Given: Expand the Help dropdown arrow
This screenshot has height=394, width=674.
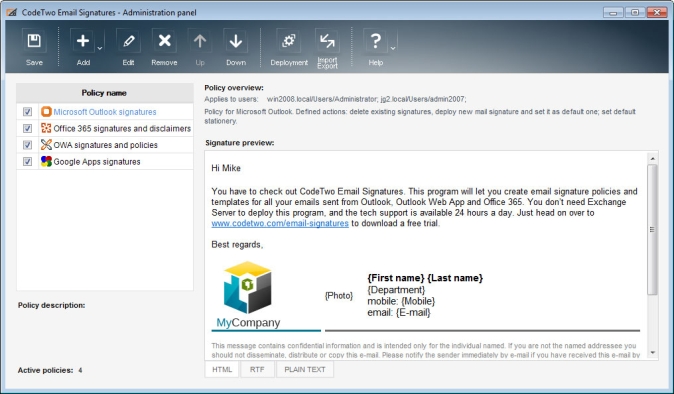Looking at the screenshot, I should click(393, 48).
